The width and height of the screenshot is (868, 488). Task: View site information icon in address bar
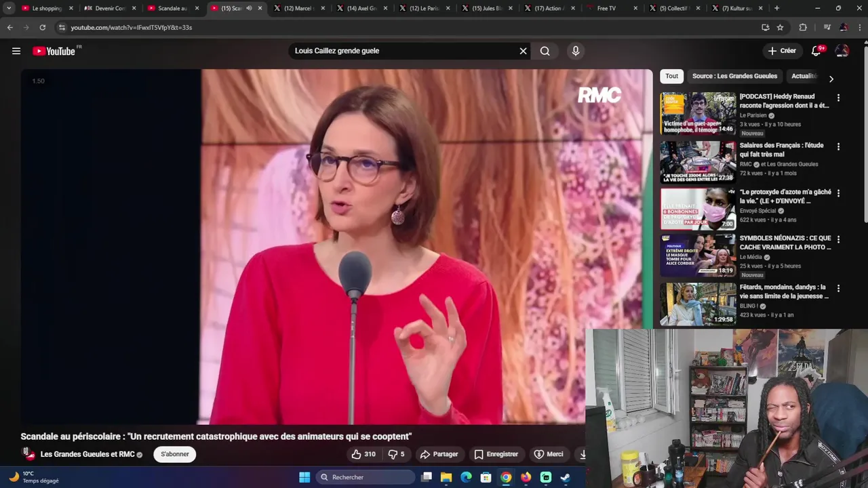coord(62,28)
